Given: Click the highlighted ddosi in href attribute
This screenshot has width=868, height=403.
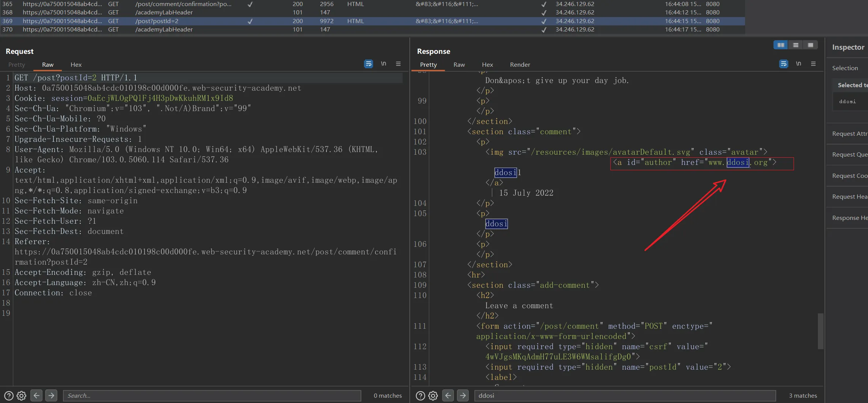Looking at the screenshot, I should coord(738,162).
